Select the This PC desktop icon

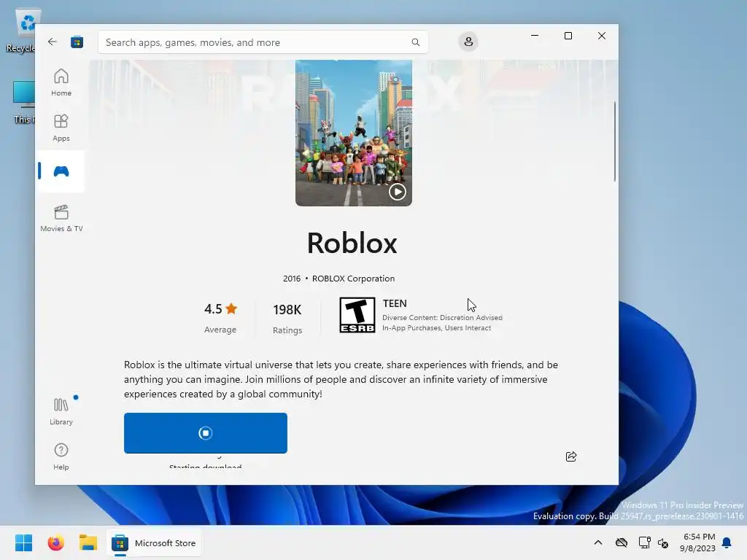point(24,102)
